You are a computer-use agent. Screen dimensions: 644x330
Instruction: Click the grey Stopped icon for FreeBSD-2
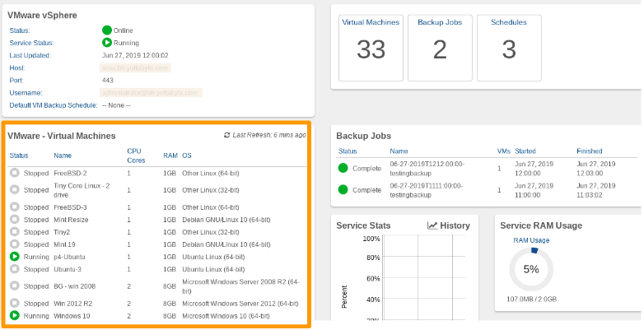(x=15, y=173)
